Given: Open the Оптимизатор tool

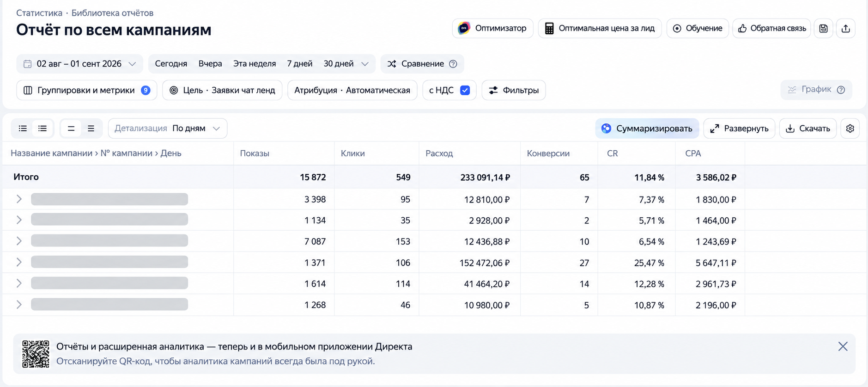Looking at the screenshot, I should coord(492,28).
